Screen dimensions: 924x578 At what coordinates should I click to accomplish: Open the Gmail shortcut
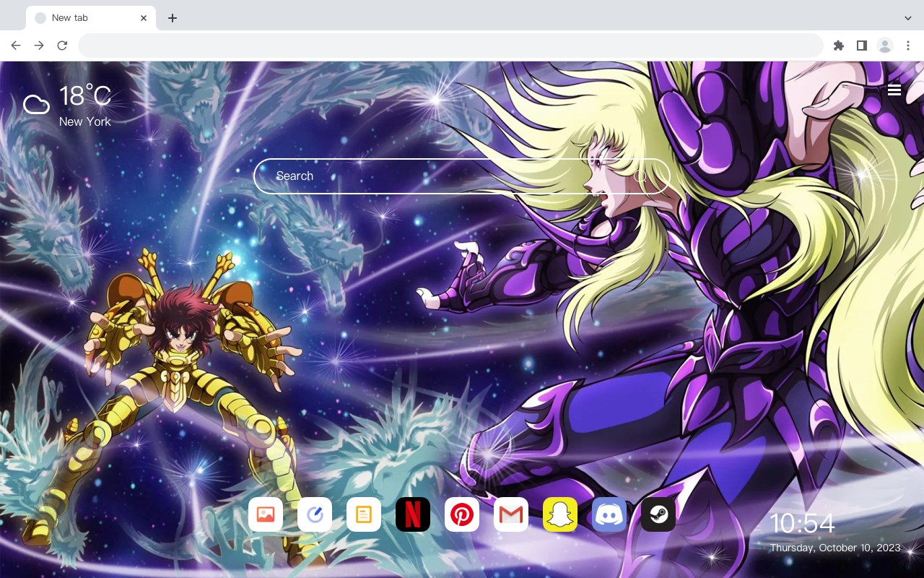(511, 514)
